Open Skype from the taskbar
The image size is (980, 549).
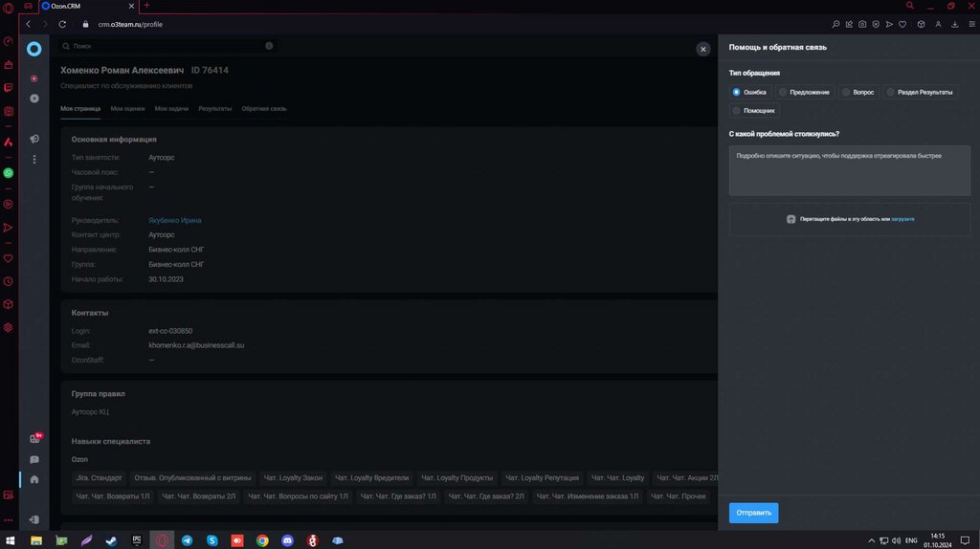click(212, 541)
